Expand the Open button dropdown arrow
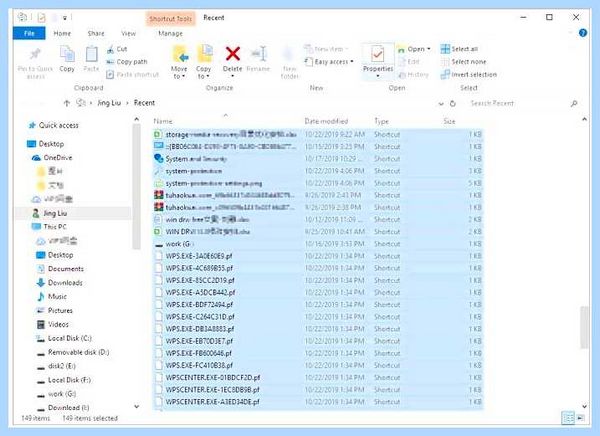Screen dimensions: 600x436 (429, 49)
